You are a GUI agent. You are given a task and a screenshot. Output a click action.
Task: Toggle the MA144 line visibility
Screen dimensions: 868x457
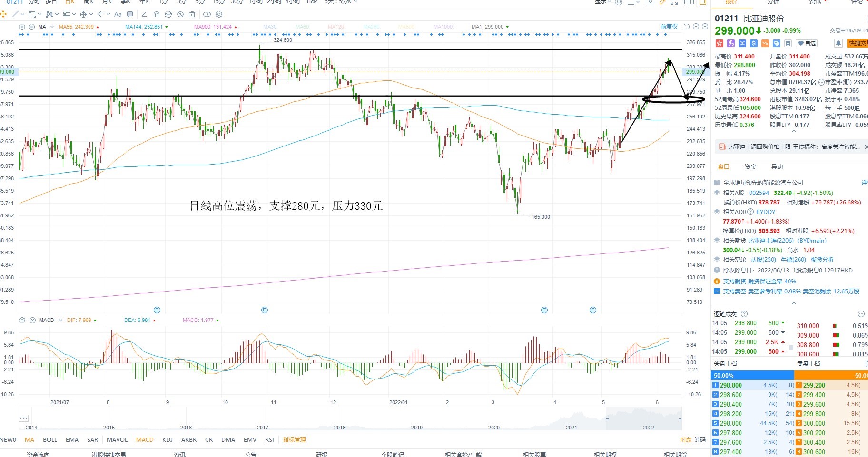coord(147,27)
